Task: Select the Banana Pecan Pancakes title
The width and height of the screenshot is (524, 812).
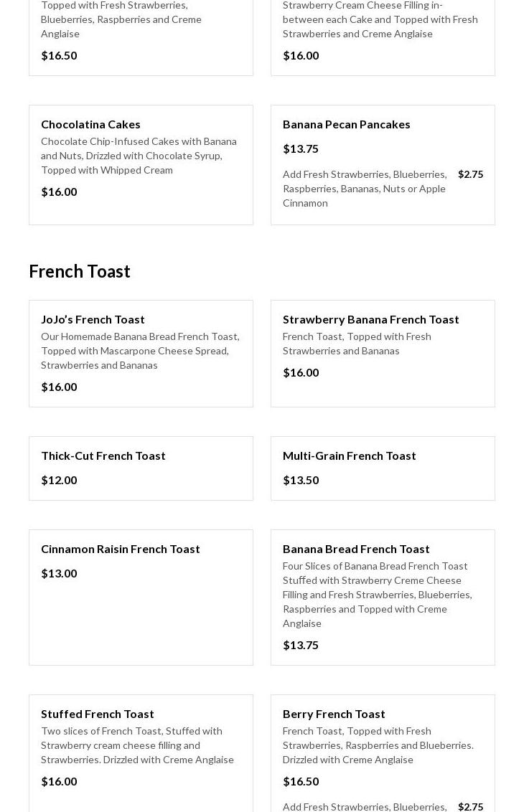Action: click(x=346, y=124)
